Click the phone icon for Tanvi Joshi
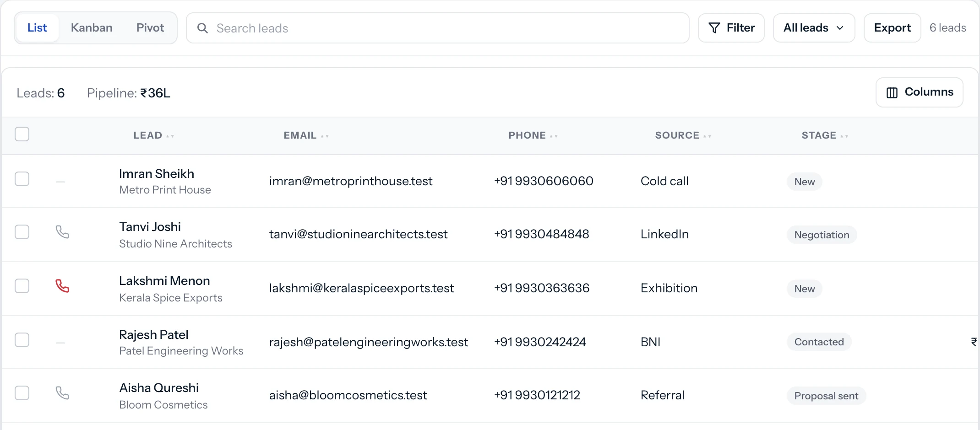The height and width of the screenshot is (430, 980). pos(62,232)
